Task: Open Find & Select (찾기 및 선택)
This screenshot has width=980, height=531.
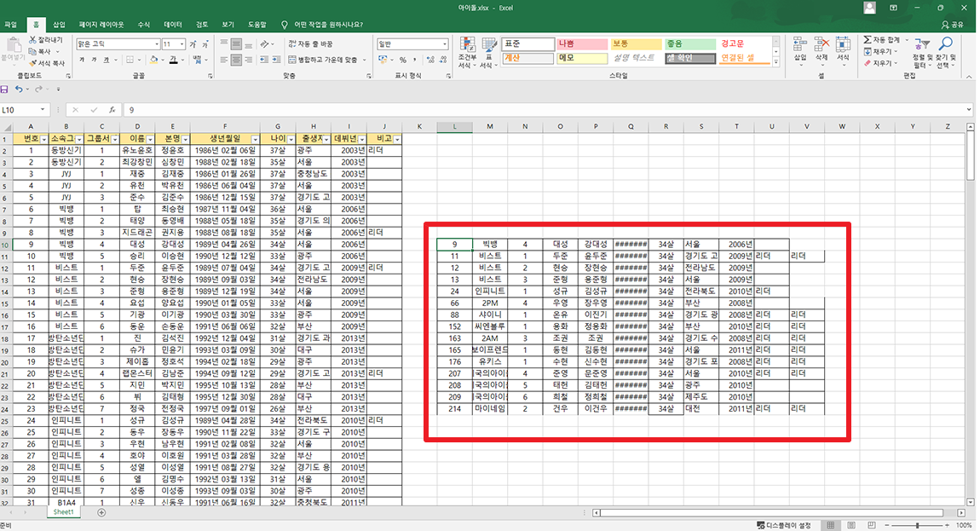Action: click(945, 53)
